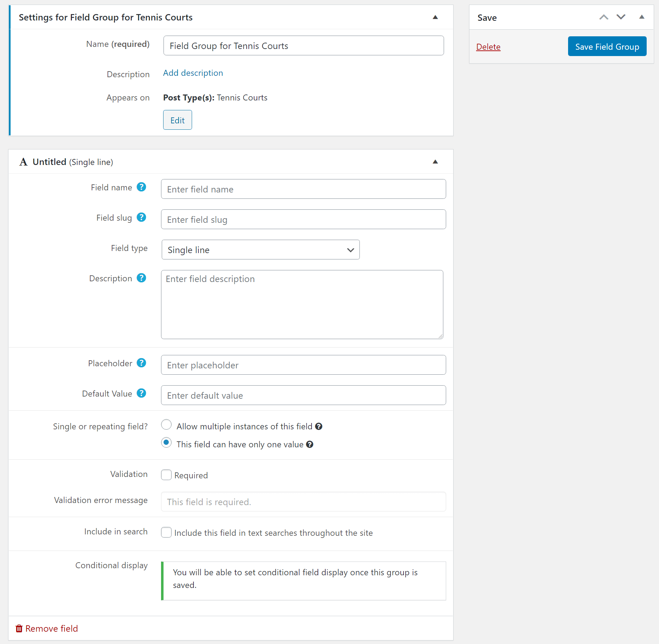This screenshot has width=659, height=644.
Task: Click Settings for Field Group heading text
Action: (106, 17)
